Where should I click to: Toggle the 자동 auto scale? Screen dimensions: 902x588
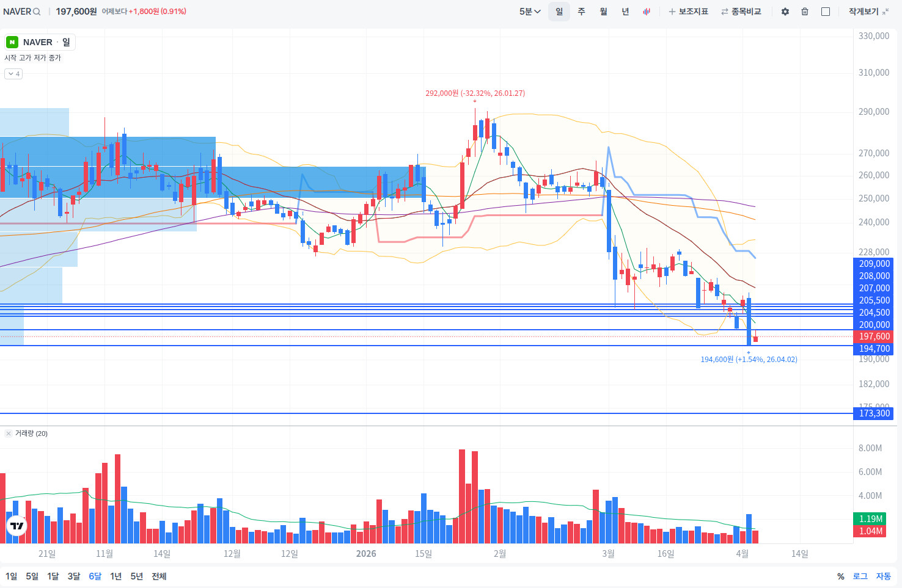click(x=884, y=576)
